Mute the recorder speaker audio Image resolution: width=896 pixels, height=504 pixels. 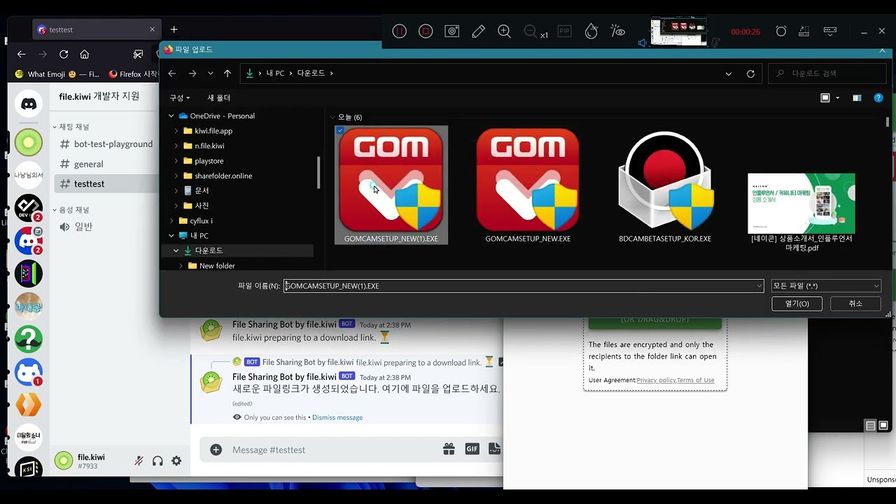pyautogui.click(x=642, y=43)
